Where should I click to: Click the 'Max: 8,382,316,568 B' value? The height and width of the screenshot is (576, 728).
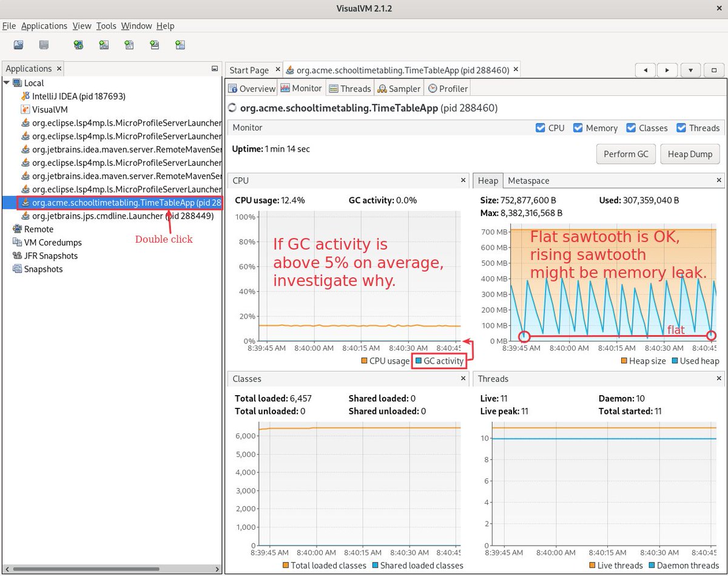tap(521, 213)
